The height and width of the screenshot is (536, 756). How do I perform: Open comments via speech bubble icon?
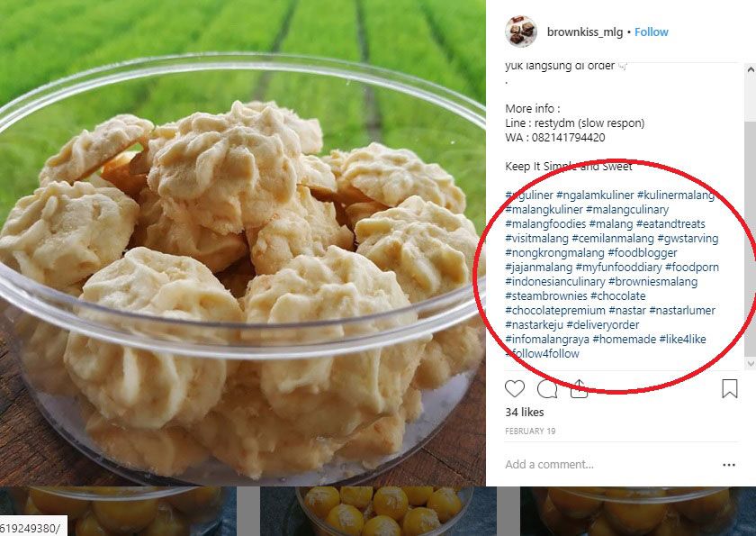pyautogui.click(x=547, y=389)
